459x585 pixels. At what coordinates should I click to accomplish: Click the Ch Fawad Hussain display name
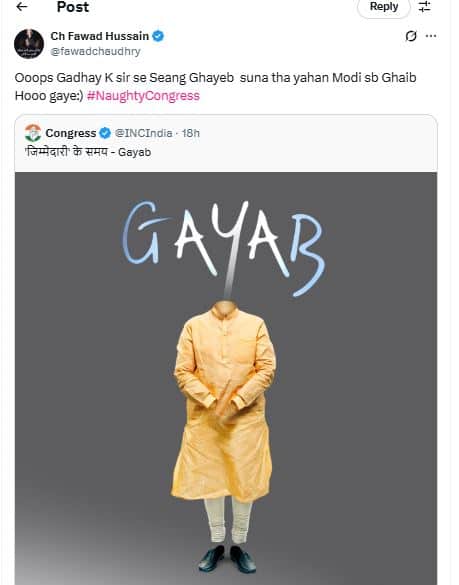(100, 36)
